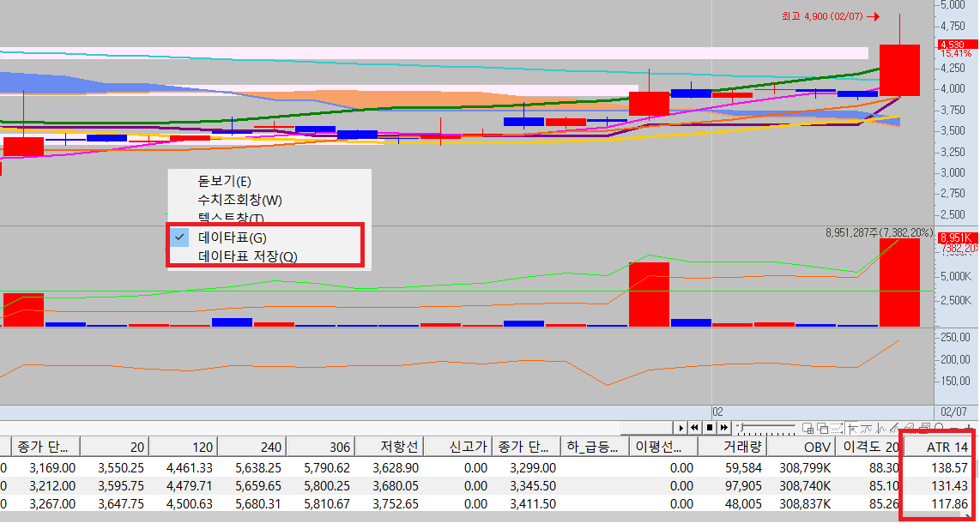
Task: Select 데이타표 저장(Q) menu entry
Action: (247, 256)
